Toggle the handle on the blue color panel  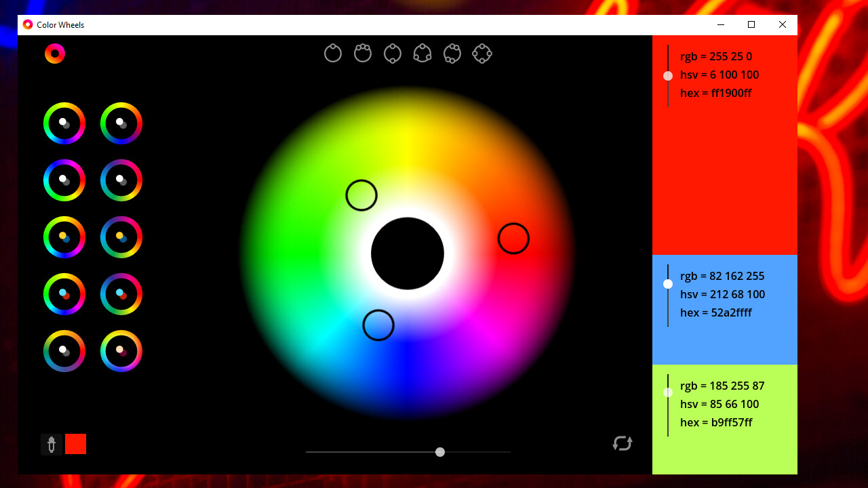click(x=668, y=284)
